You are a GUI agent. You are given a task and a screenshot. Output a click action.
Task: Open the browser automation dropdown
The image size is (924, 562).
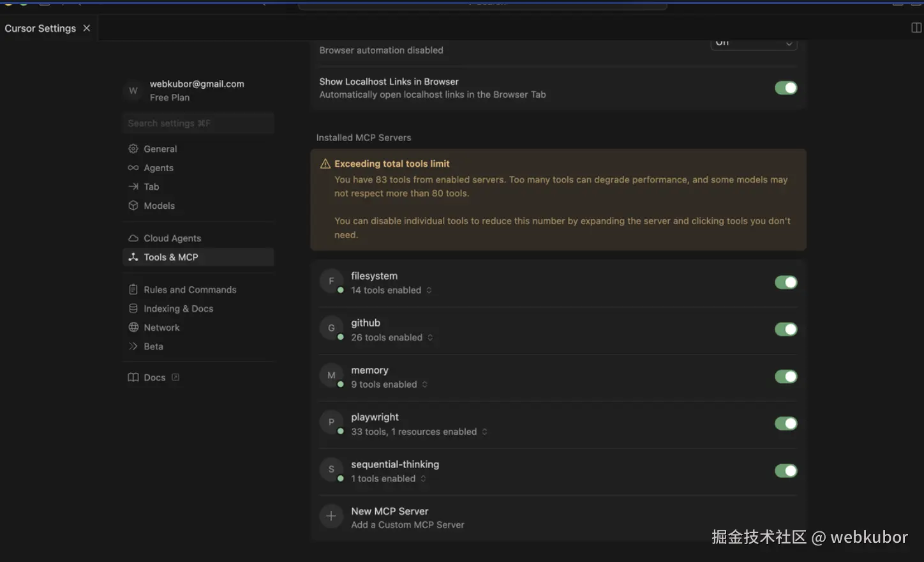(x=754, y=43)
